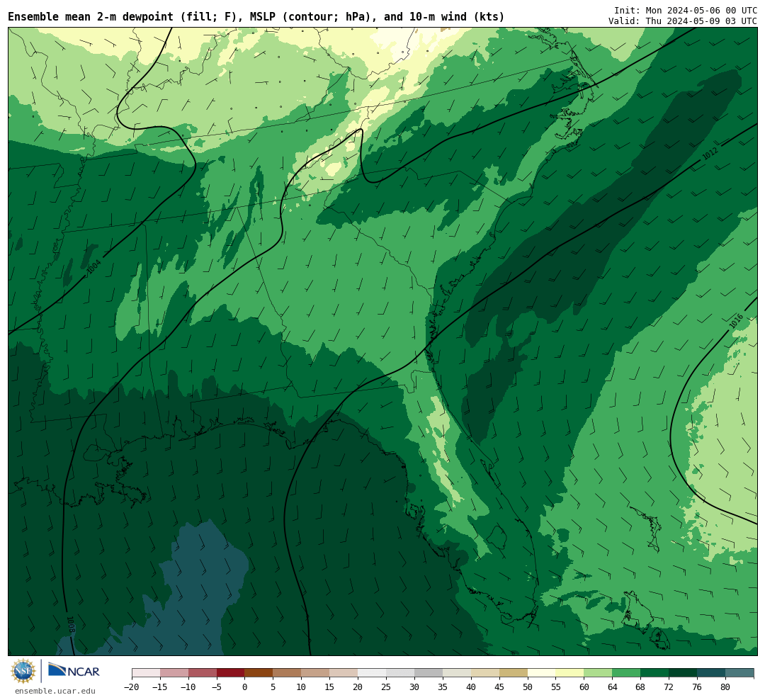Click the '72' colorbar tick label
Screen dimensions: 765x700
(669, 687)
